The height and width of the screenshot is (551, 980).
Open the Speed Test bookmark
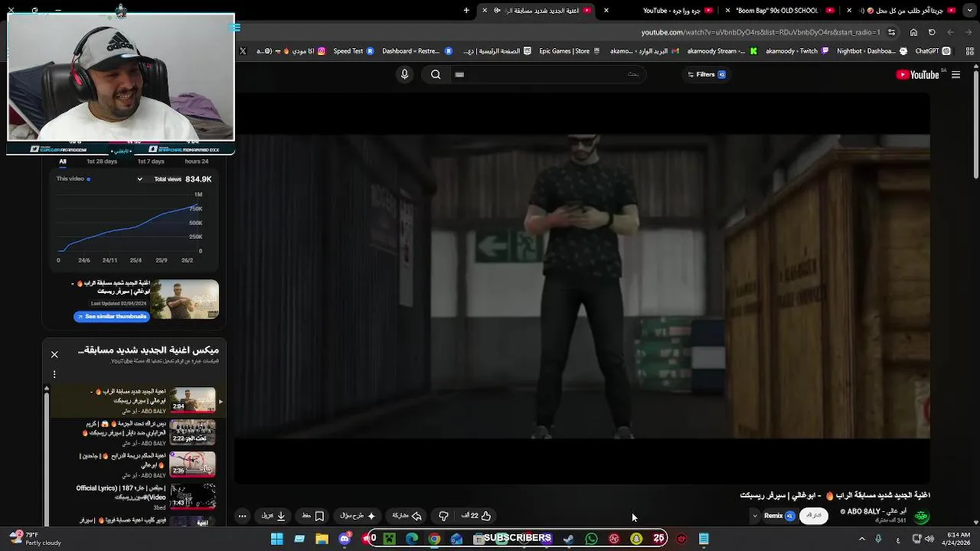353,51
